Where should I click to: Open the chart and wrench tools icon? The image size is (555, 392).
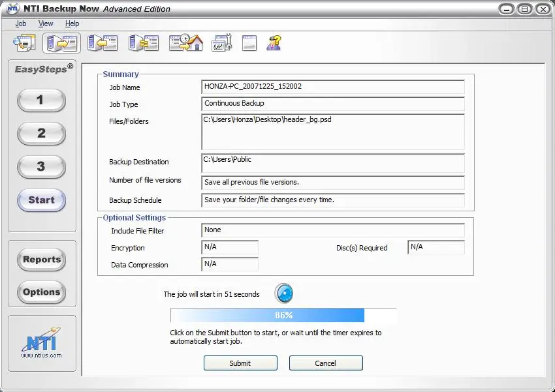click(222, 43)
